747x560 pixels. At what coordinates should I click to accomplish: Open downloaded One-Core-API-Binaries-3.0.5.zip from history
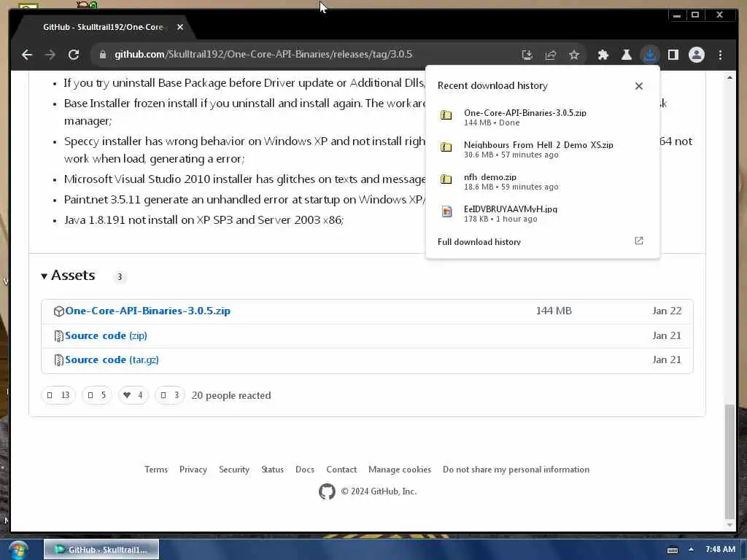[542, 117]
